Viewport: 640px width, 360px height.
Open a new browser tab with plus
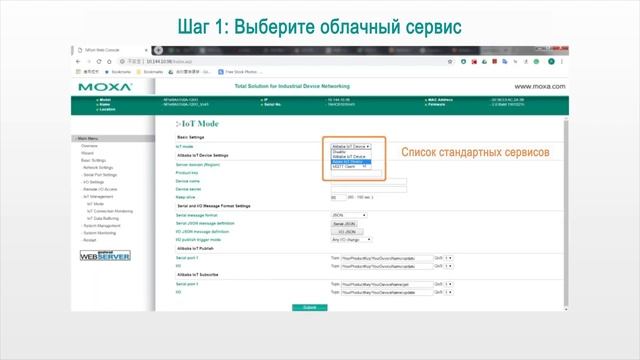coord(158,50)
